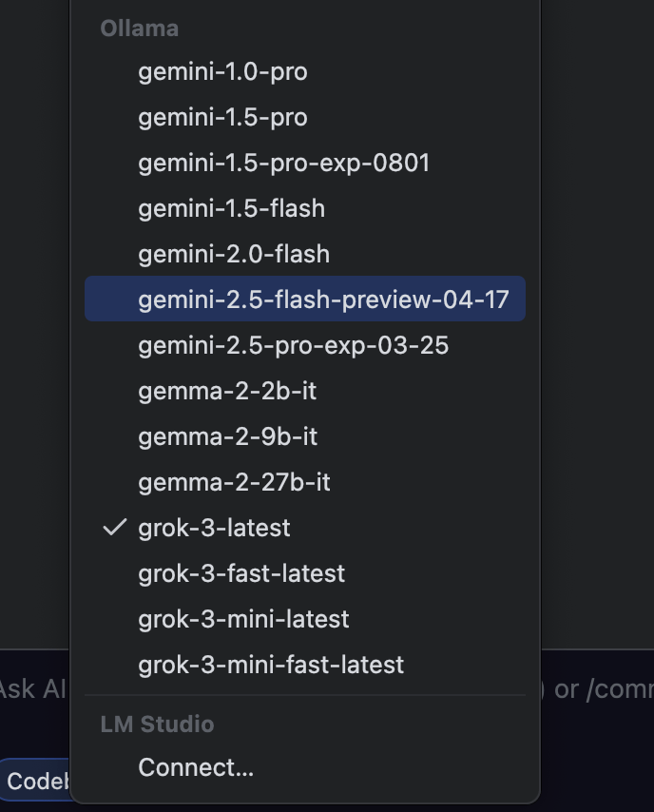Pick the gemini-1.5-pro-exp-0801 model

pos(283,163)
